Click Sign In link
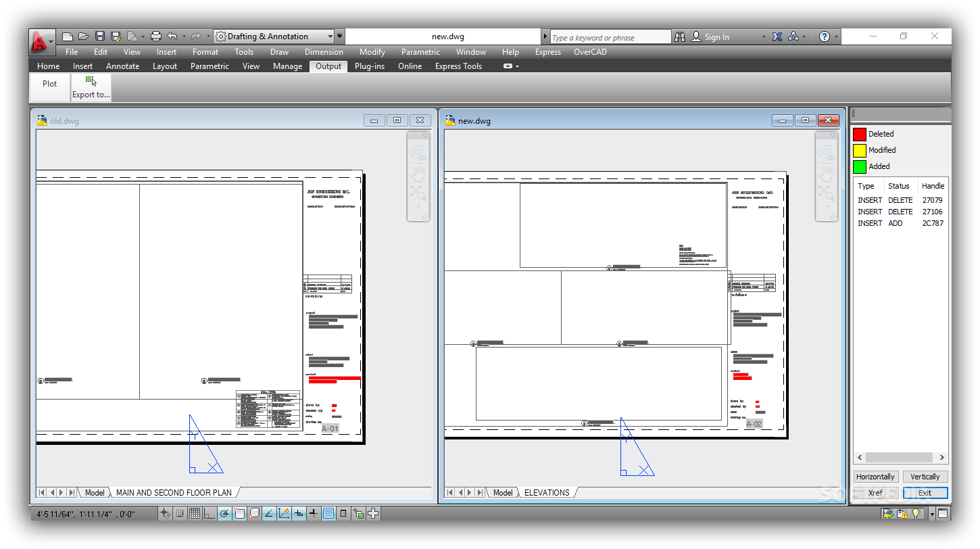This screenshot has height=549, width=980. pyautogui.click(x=716, y=37)
